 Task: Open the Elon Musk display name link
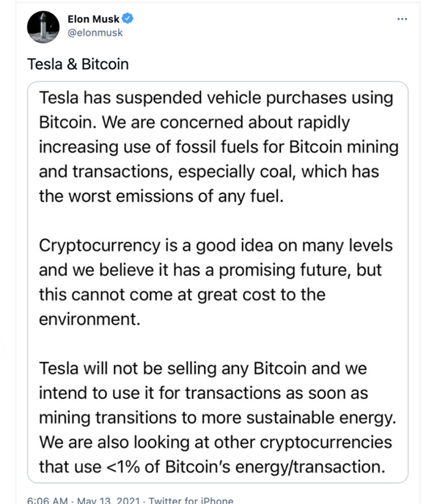[92, 18]
